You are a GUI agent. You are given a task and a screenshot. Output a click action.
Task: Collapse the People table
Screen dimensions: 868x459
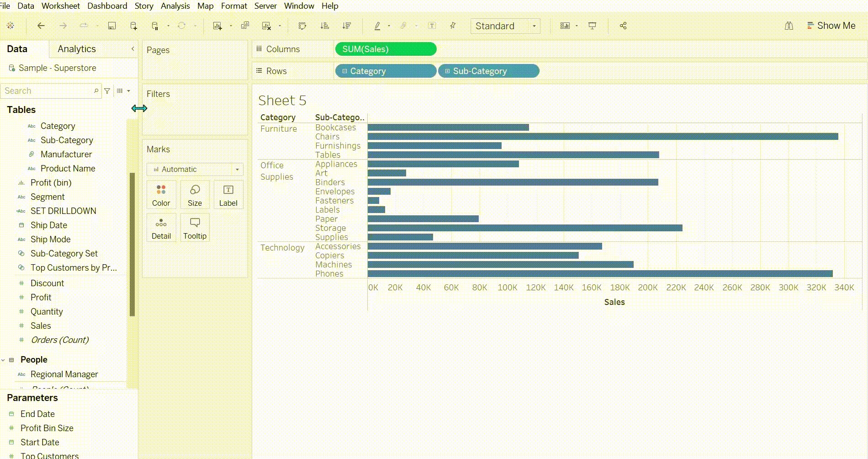point(3,360)
